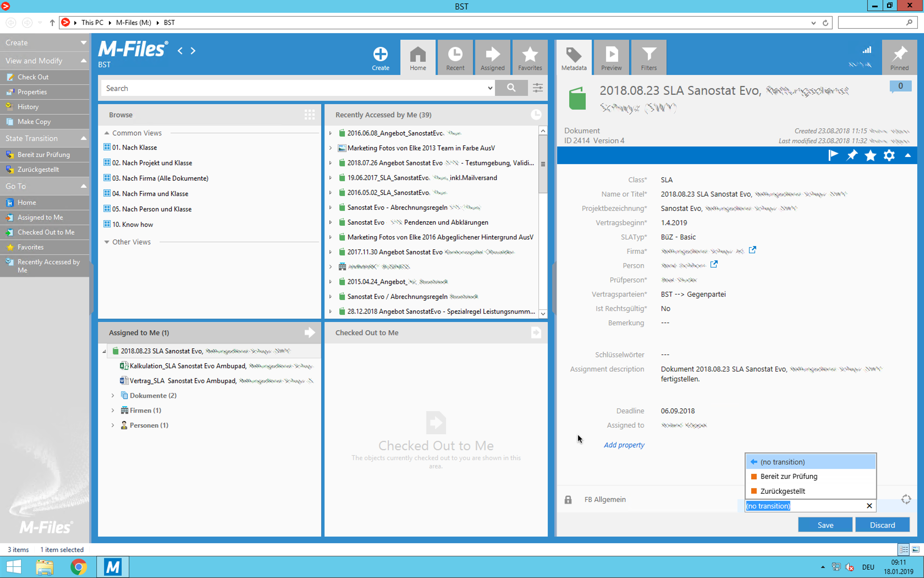
Task: Collapse the Go To sidebar section
Action: pyautogui.click(x=84, y=186)
